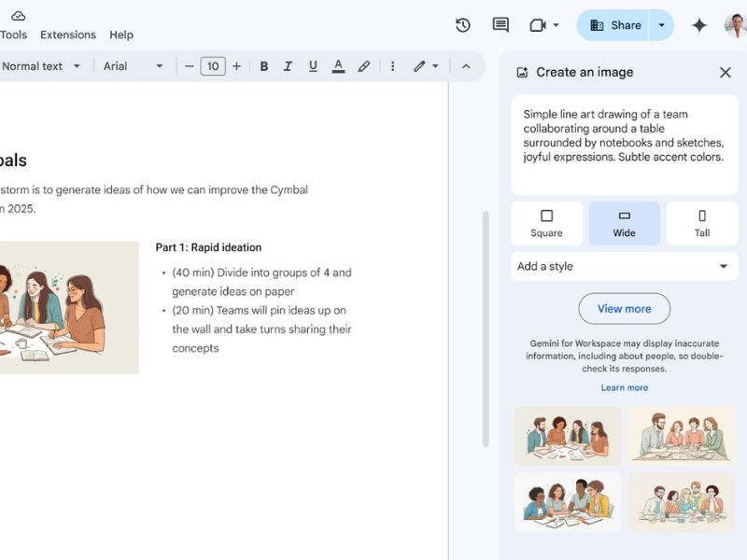This screenshot has width=747, height=560.
Task: Click the View more button
Action: (625, 309)
